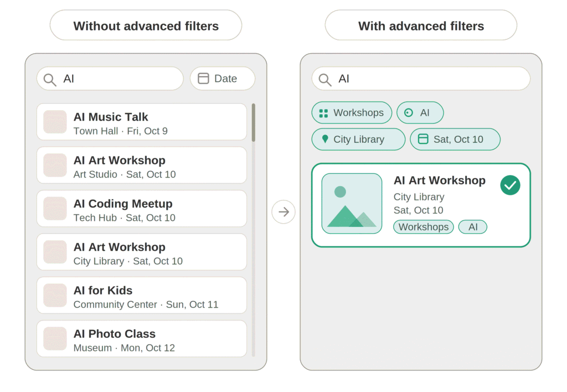
Task: Toggle the Workshops filter chip
Action: coord(352,113)
